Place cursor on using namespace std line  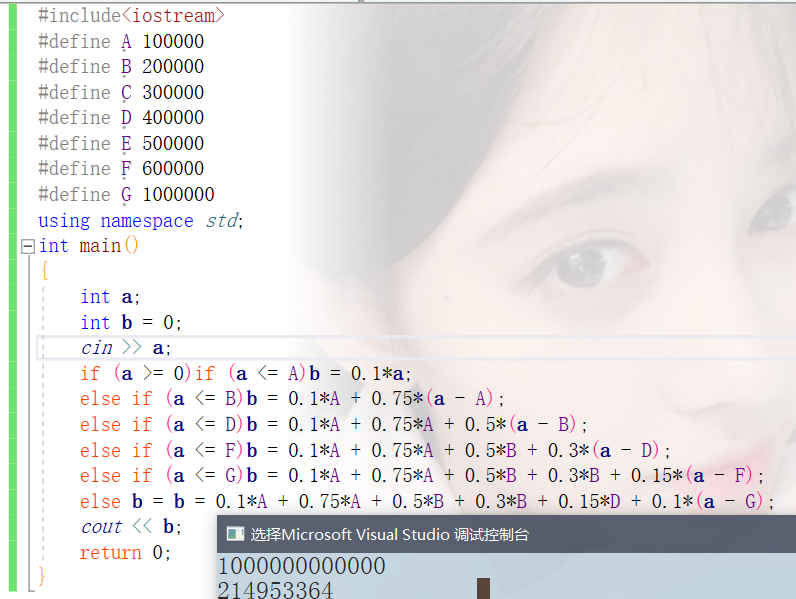[140, 220]
